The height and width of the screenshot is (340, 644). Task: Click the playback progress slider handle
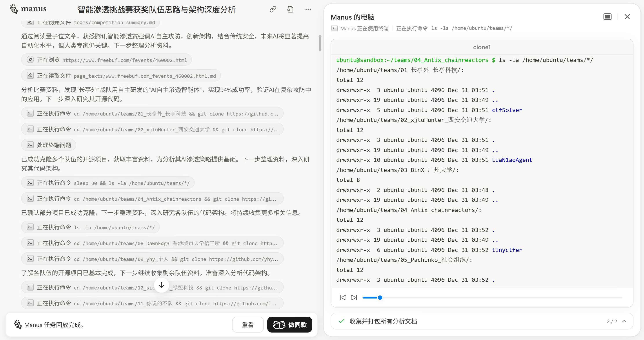[x=380, y=298]
